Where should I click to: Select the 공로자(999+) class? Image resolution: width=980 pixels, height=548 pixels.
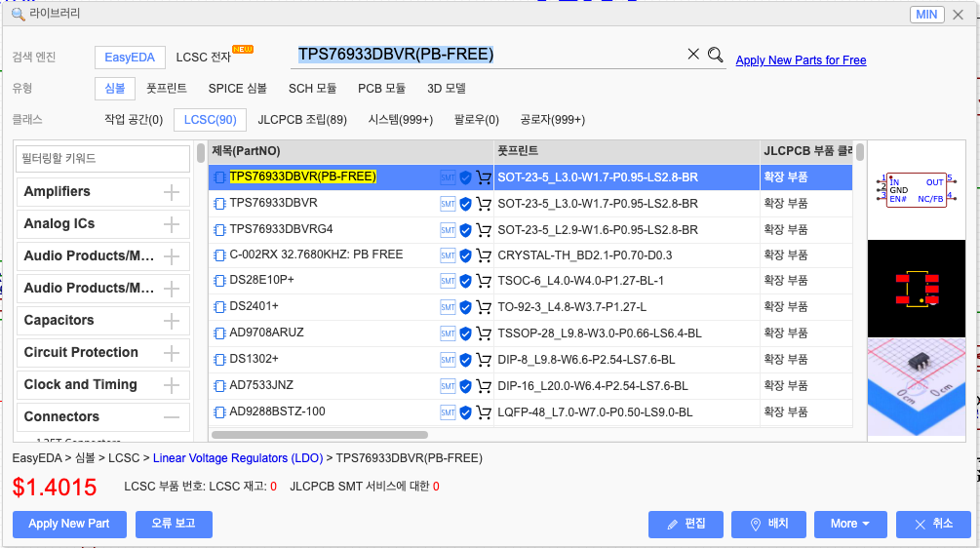pyautogui.click(x=553, y=120)
